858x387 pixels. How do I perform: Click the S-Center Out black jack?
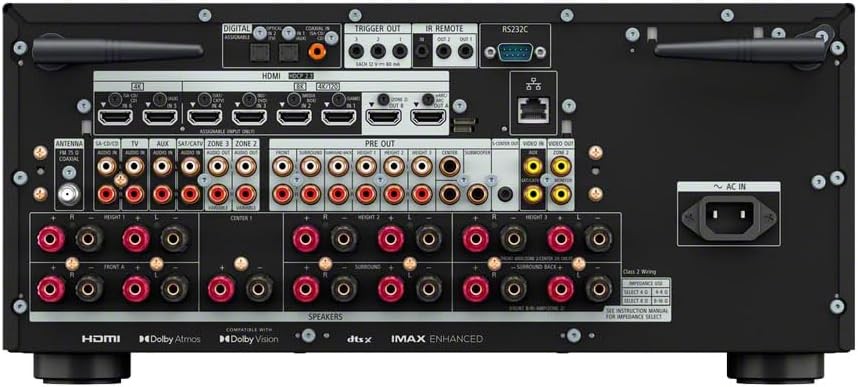pos(506,193)
